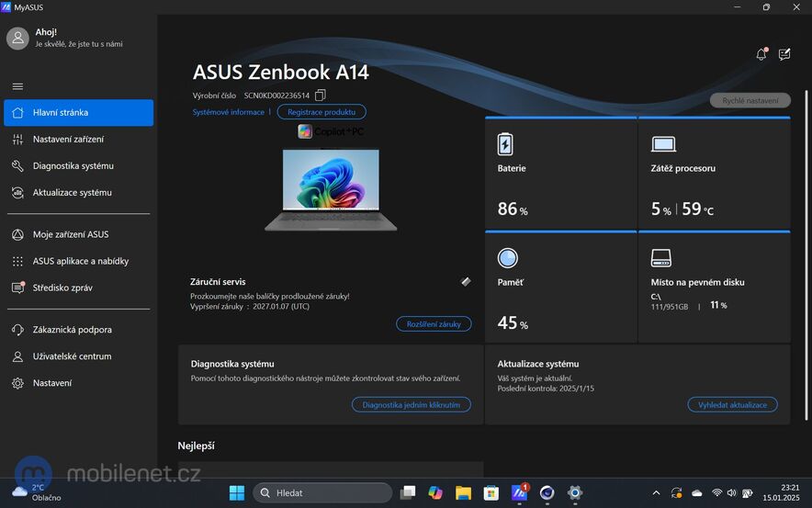Screen dimensions: 812x508
Task: Click the user avatar icon
Action: coord(17,39)
